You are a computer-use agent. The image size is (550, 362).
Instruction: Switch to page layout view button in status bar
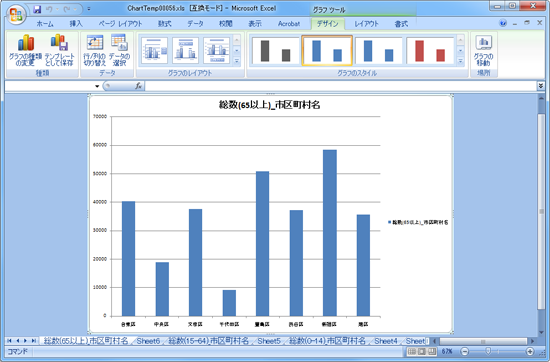coord(422,351)
